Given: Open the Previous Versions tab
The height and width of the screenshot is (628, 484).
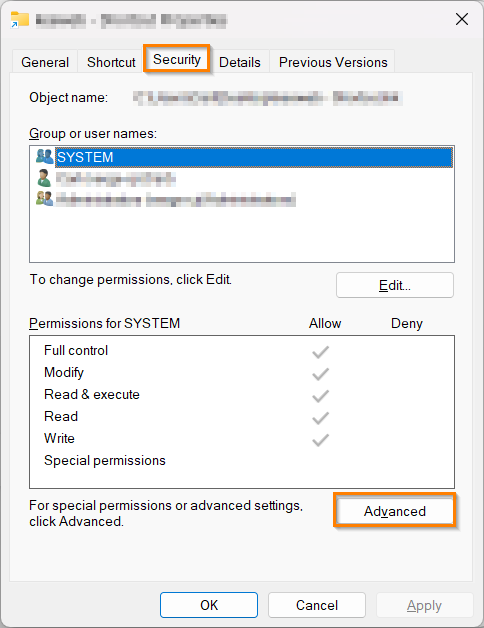Looking at the screenshot, I should pos(333,62).
